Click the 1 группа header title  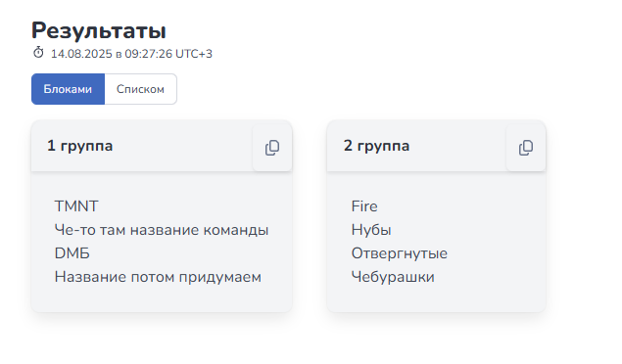(x=79, y=146)
